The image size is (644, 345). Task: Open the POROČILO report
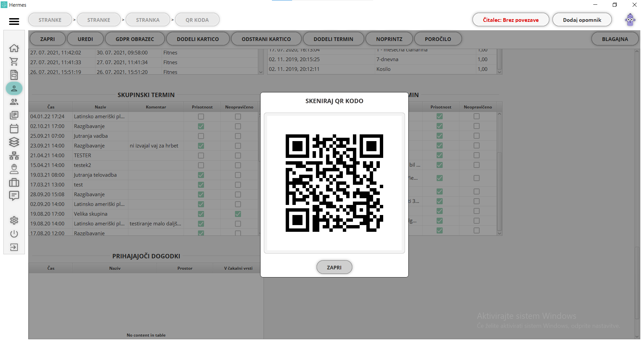[438, 39]
